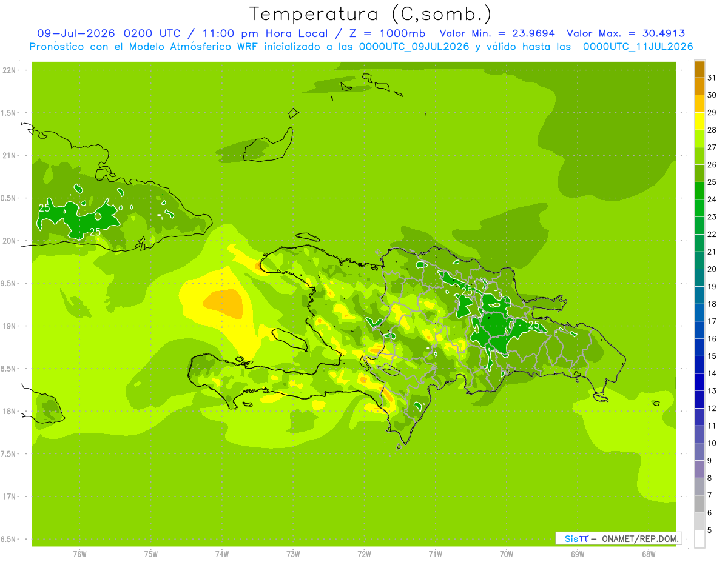Click the '74W' longitude label
Screen dimensions: 728x562
pyautogui.click(x=222, y=554)
